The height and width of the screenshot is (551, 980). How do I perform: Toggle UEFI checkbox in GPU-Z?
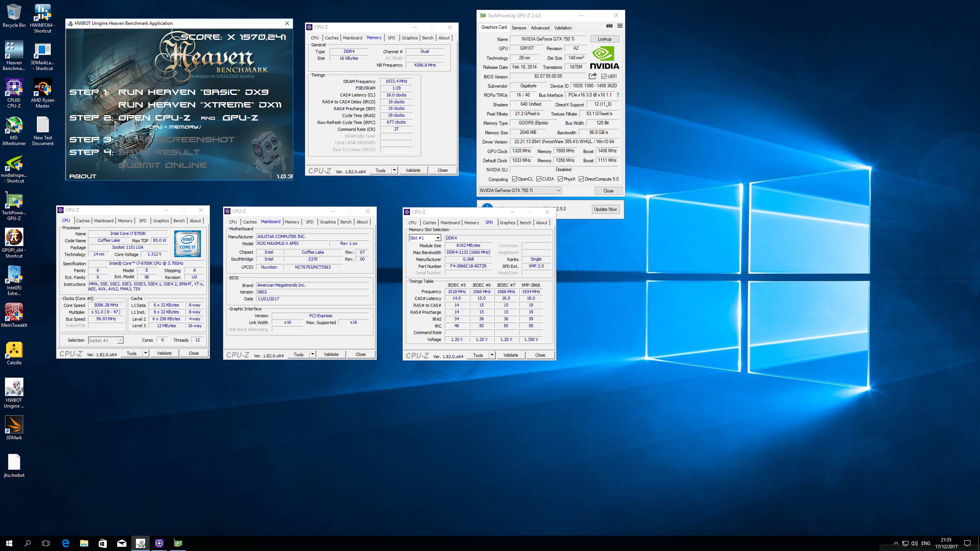604,77
